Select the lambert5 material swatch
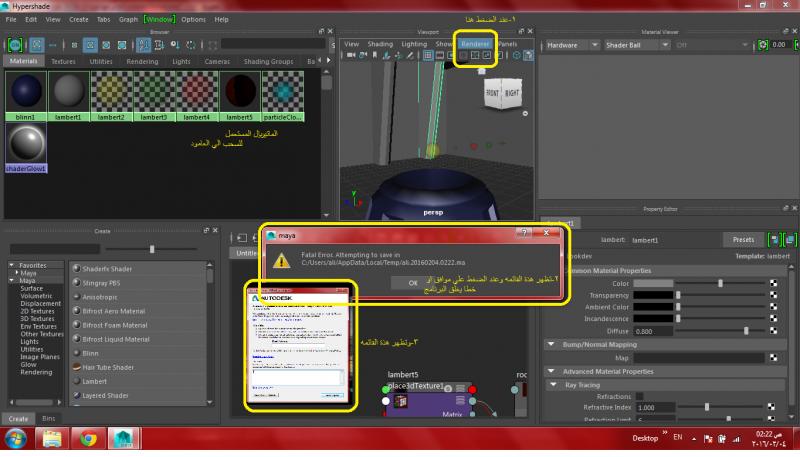 [x=240, y=96]
